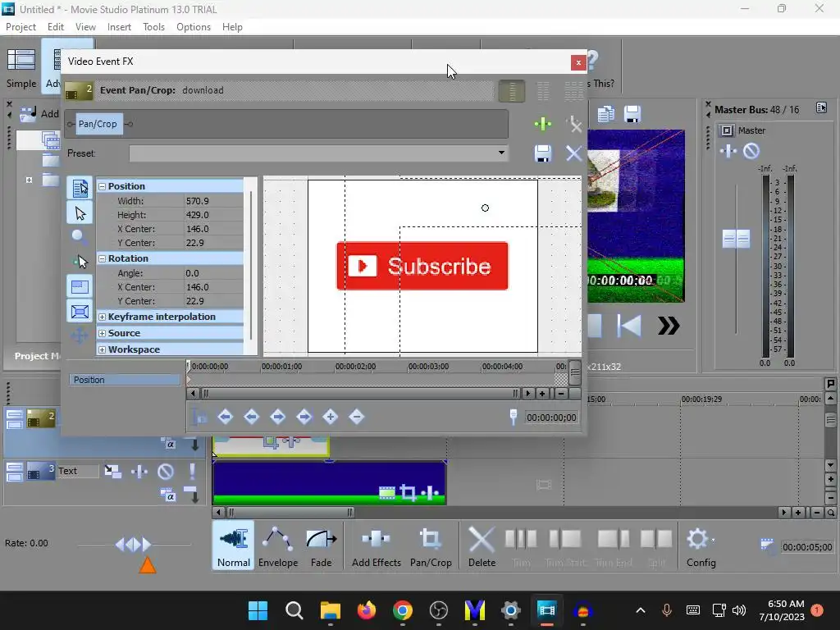Click Event Pan/Crop icon on blue clip
The width and height of the screenshot is (840, 630).
[408, 492]
